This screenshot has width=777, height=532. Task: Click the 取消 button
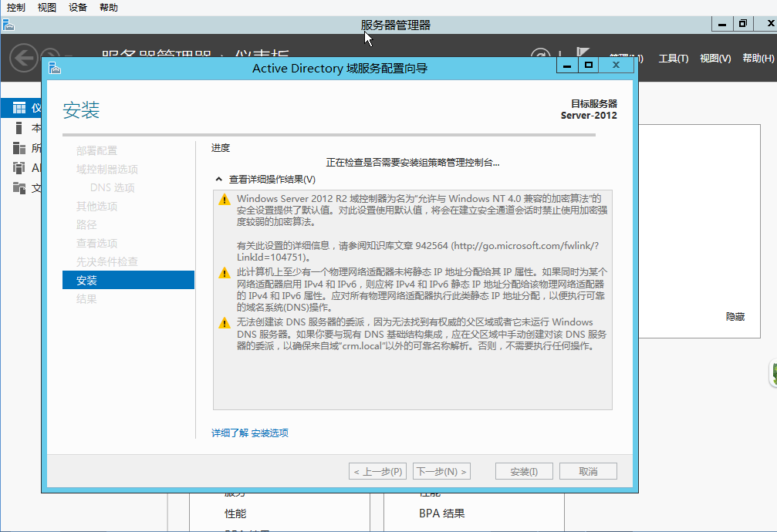pos(588,472)
